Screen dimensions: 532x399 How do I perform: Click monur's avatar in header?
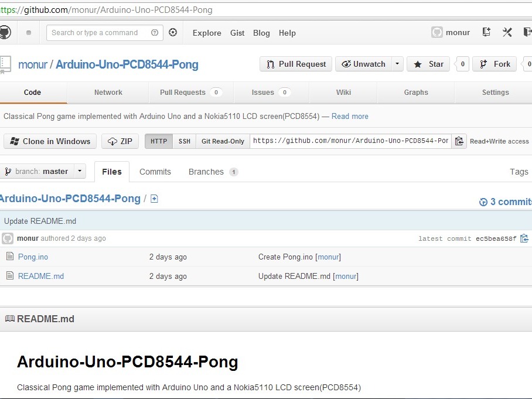437,33
